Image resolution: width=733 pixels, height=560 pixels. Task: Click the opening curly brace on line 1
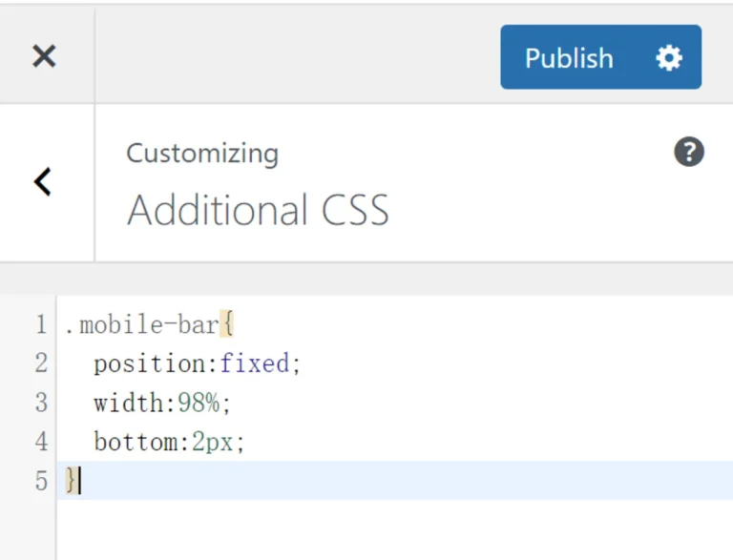point(227,325)
